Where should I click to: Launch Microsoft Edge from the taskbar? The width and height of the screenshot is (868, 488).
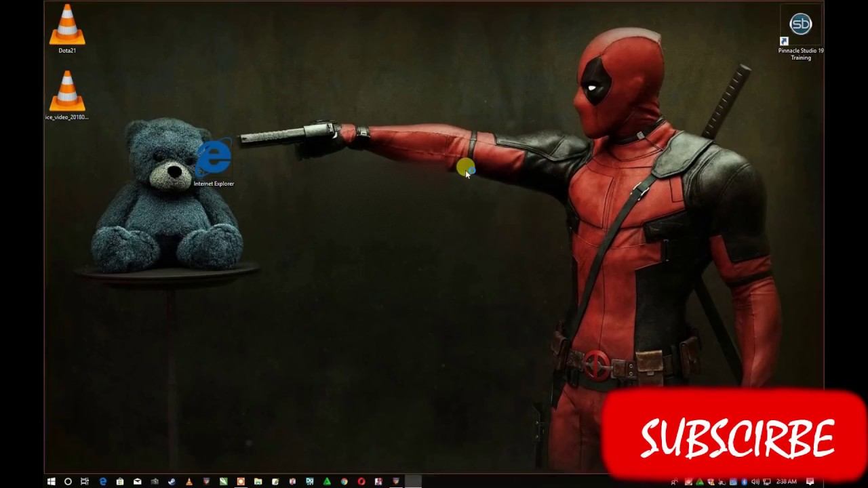(x=103, y=482)
